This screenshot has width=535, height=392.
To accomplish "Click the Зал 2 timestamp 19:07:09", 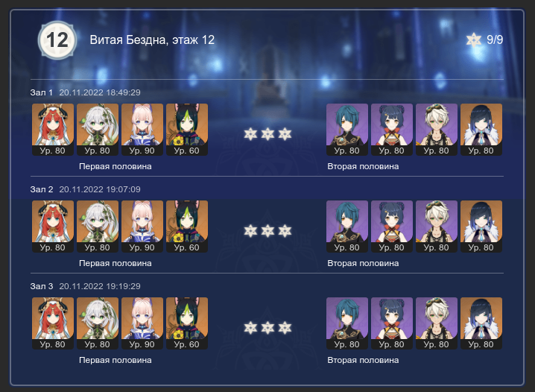I will [100, 189].
